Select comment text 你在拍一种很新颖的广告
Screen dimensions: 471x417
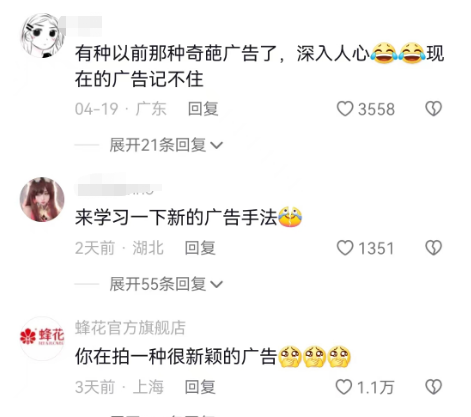tap(176, 356)
